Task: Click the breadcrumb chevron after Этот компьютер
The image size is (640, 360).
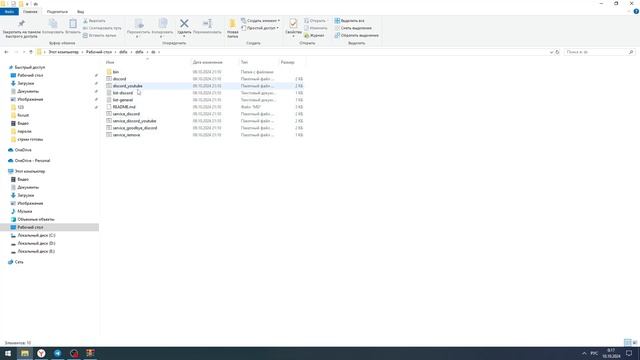Action: pos(82,52)
